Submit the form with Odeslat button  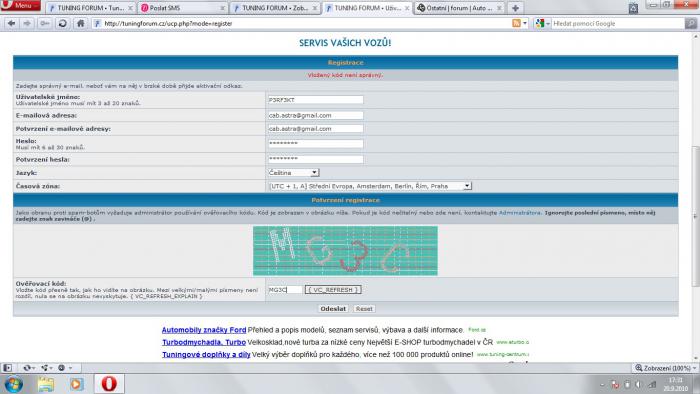[333, 309]
